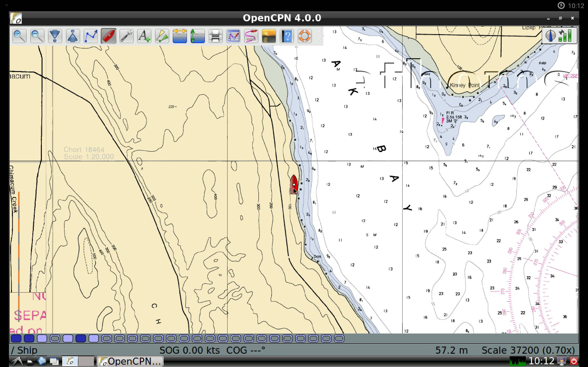Toggle tide stations vertical arrow icon
588x367 pixels.
pos(198,36)
